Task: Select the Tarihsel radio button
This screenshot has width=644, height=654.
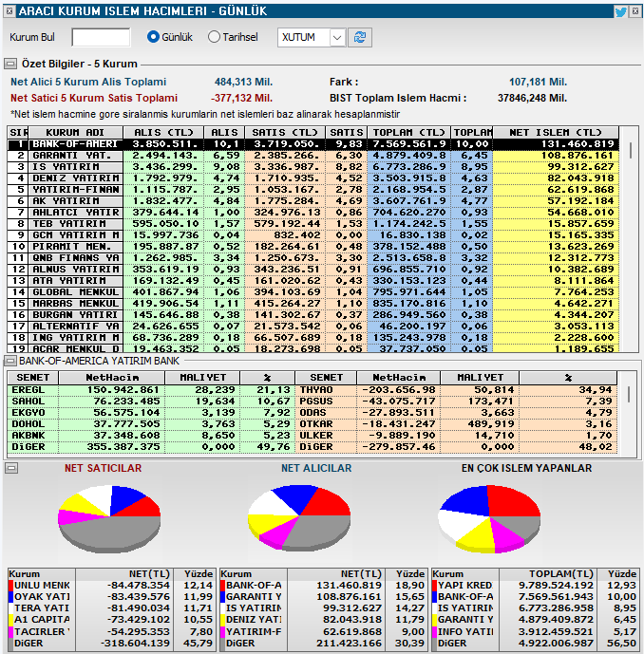Action: (x=214, y=37)
